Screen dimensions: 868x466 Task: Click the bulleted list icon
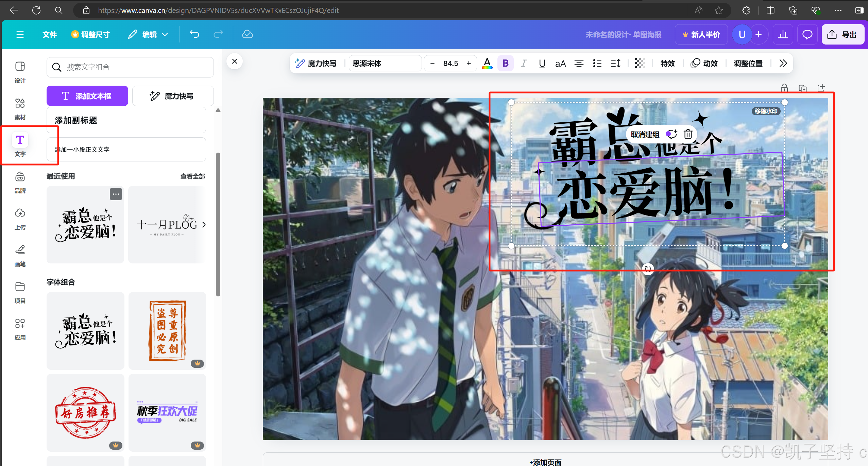pos(597,64)
